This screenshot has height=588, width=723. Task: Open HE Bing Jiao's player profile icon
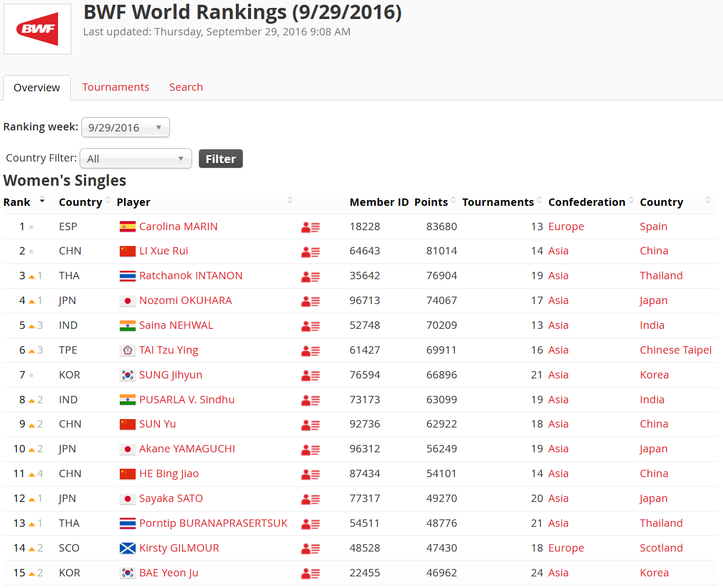pyautogui.click(x=310, y=475)
